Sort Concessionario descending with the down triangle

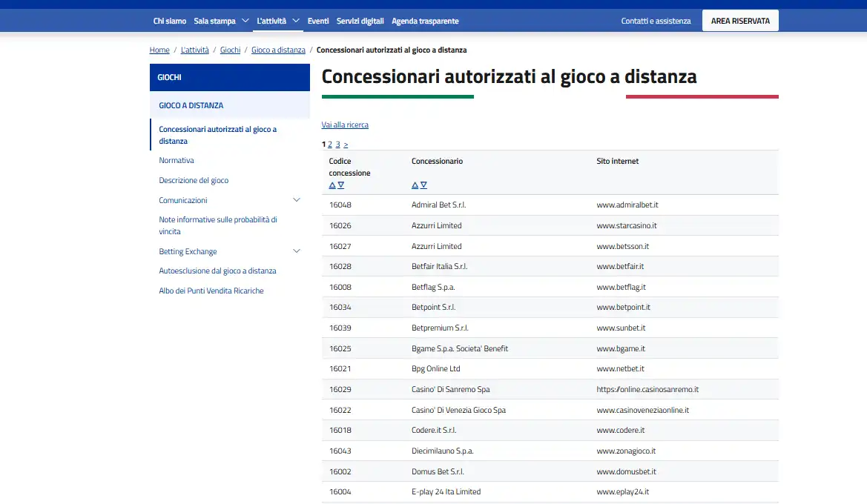pos(423,185)
